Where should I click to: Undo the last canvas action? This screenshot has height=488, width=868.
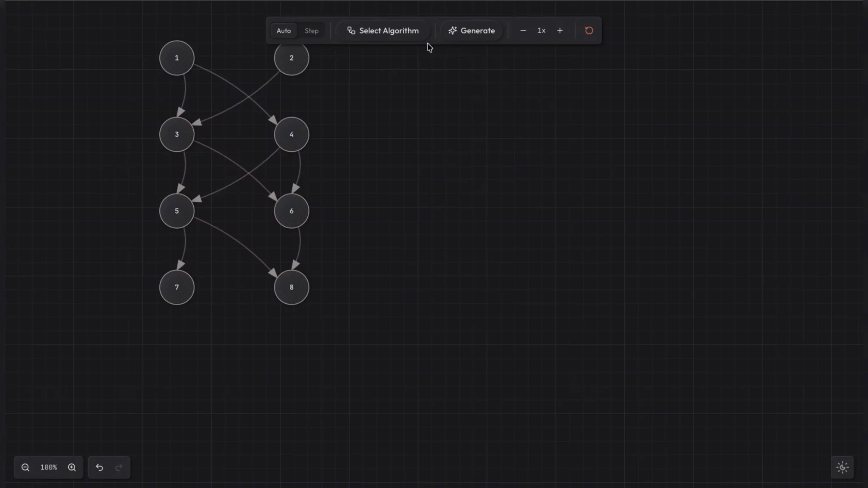[x=99, y=467]
